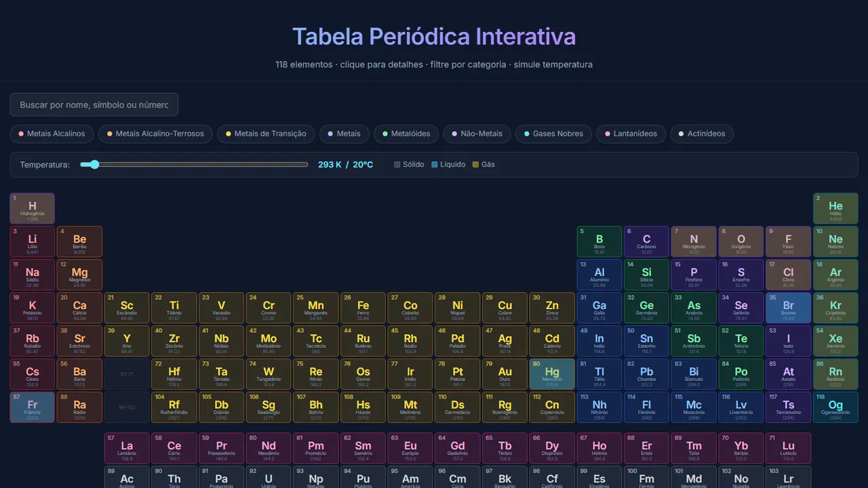Open the Ouro (Au) element

point(505,375)
